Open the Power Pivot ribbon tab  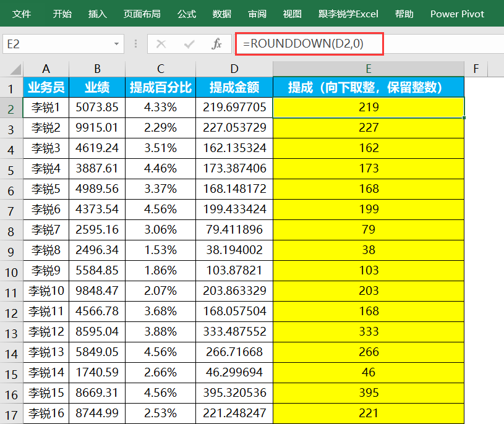457,14
